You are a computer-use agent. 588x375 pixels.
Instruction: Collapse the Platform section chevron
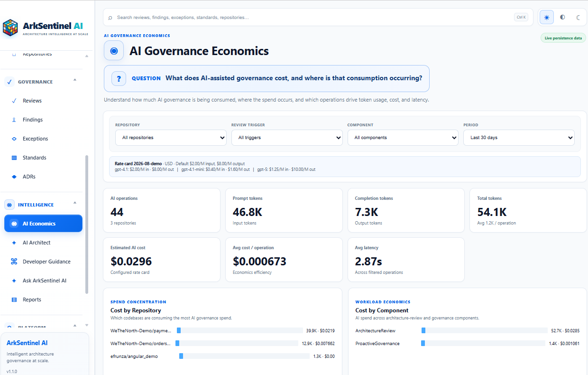pos(75,326)
